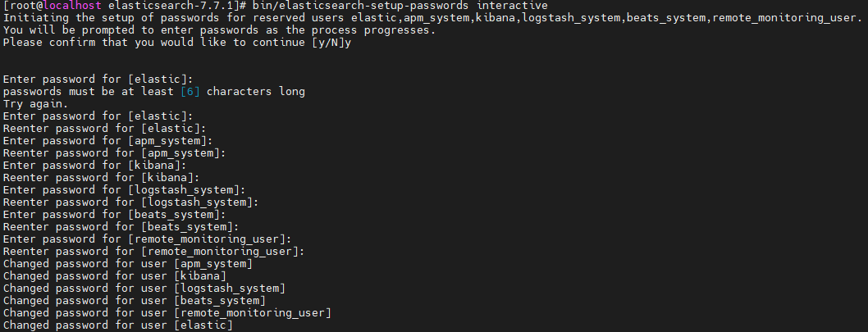Screen dimensions: 868x332
Task: Click 'Changed password for user [remote_monitoring_user]'
Action: (167, 313)
